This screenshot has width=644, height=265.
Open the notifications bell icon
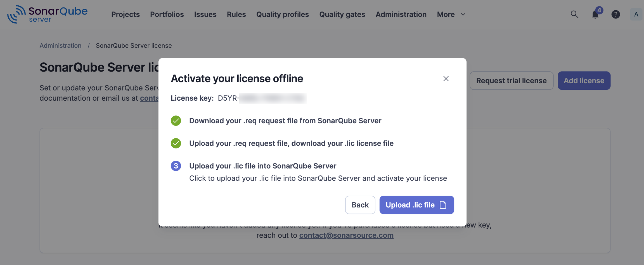pos(595,14)
